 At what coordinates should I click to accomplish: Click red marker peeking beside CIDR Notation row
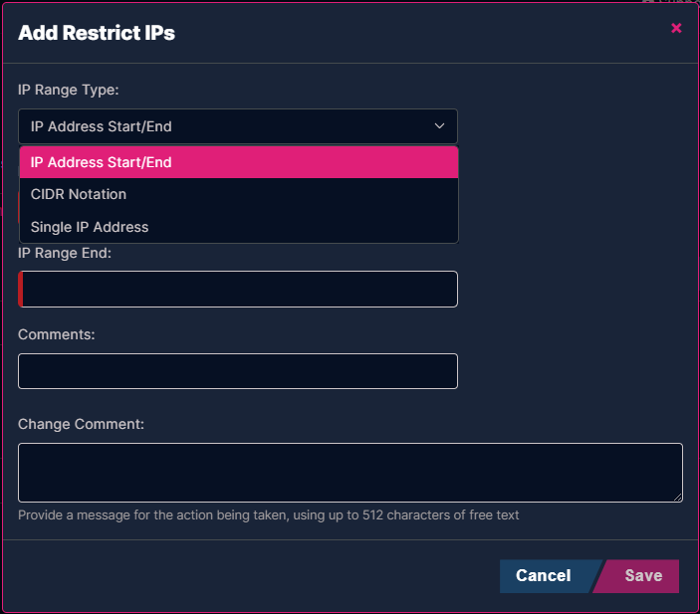[x=19, y=208]
